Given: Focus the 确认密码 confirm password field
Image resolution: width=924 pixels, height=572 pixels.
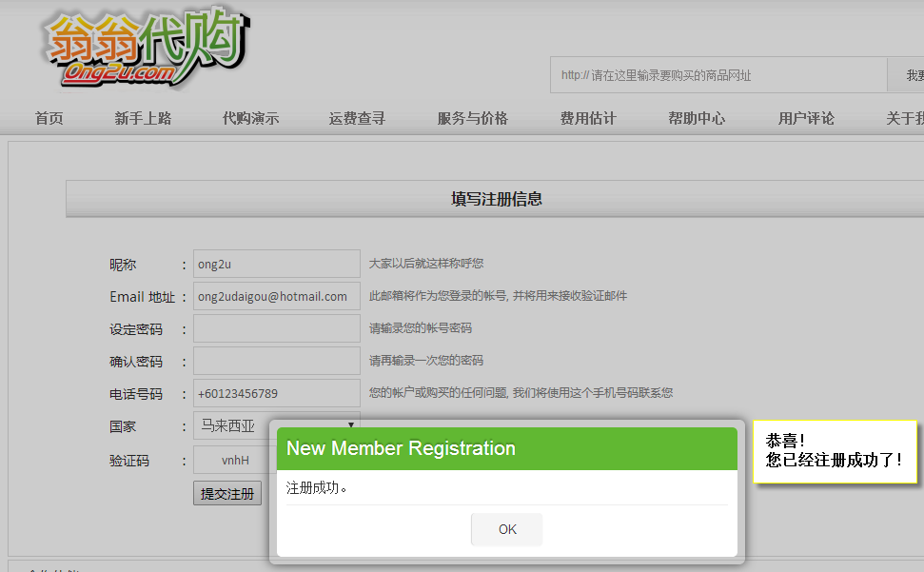Looking at the screenshot, I should pos(276,361).
